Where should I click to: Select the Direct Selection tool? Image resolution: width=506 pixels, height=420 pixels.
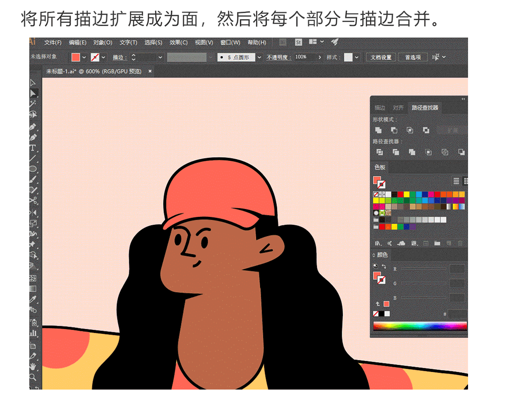(x=34, y=93)
